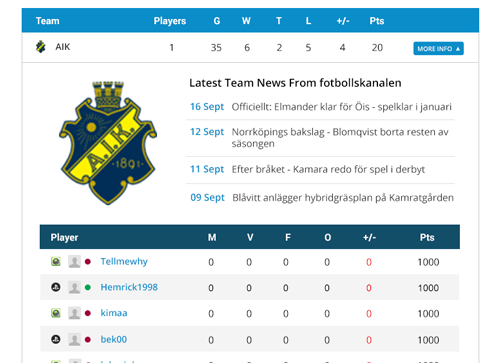The width and height of the screenshot is (500, 363).
Task: Click kimaa's grey avatar image
Action: [74, 313]
